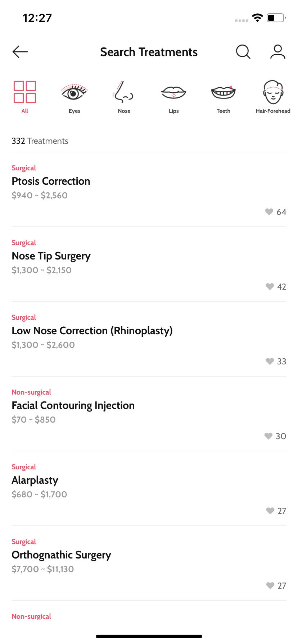Like Ptosis Correction via heart icon
298x644 pixels.
tap(269, 212)
